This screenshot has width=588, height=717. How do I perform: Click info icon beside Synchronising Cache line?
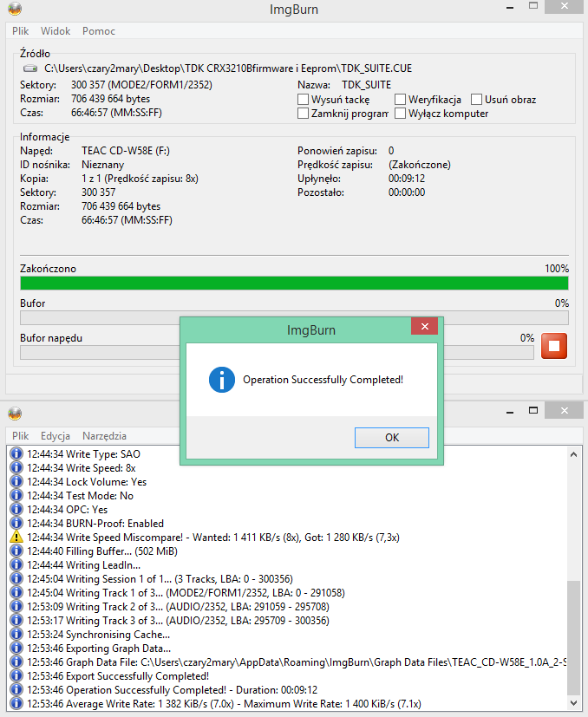coord(16,635)
